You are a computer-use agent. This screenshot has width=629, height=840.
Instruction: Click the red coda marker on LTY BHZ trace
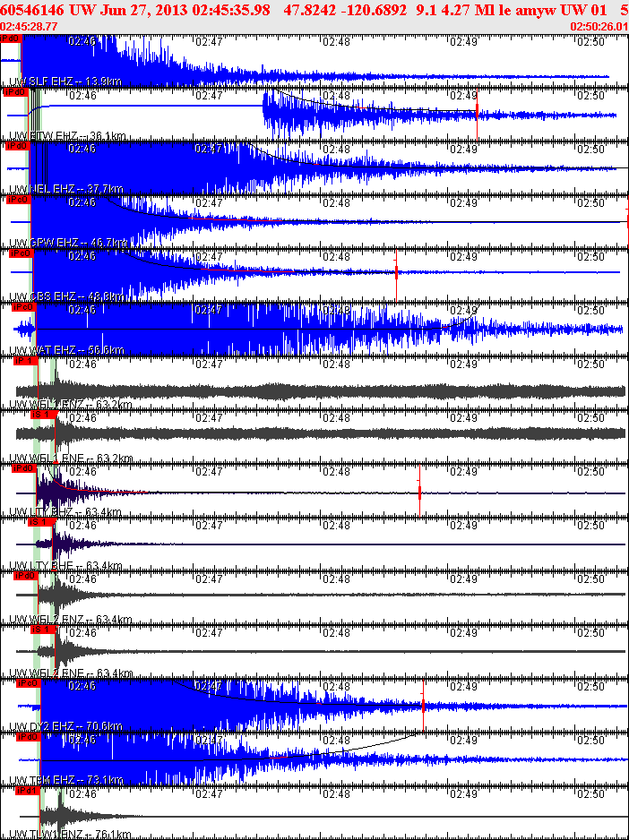coord(419,492)
